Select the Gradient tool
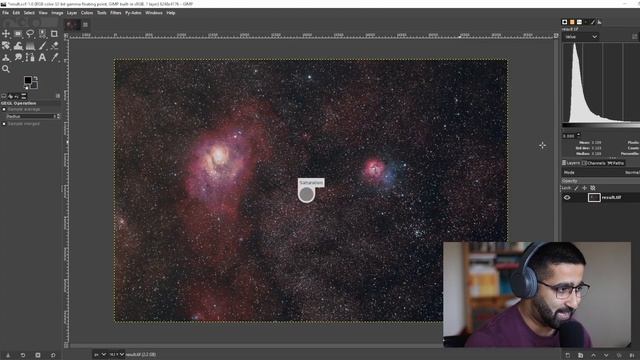Viewport: 640px width, 360px height. 30,46
